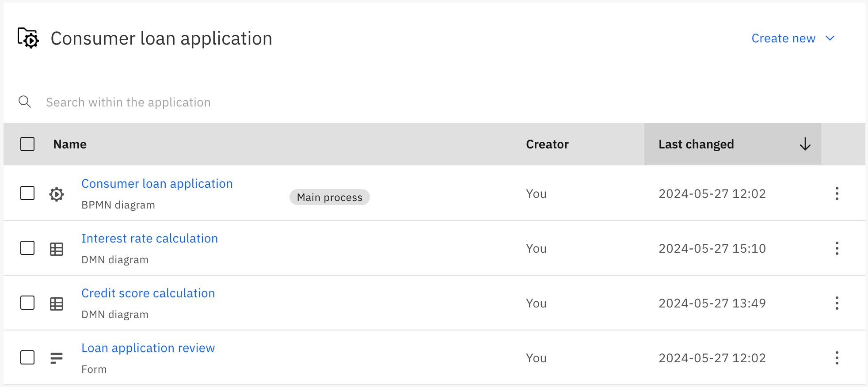Open the overflow menu for Interest rate calculation

click(837, 248)
